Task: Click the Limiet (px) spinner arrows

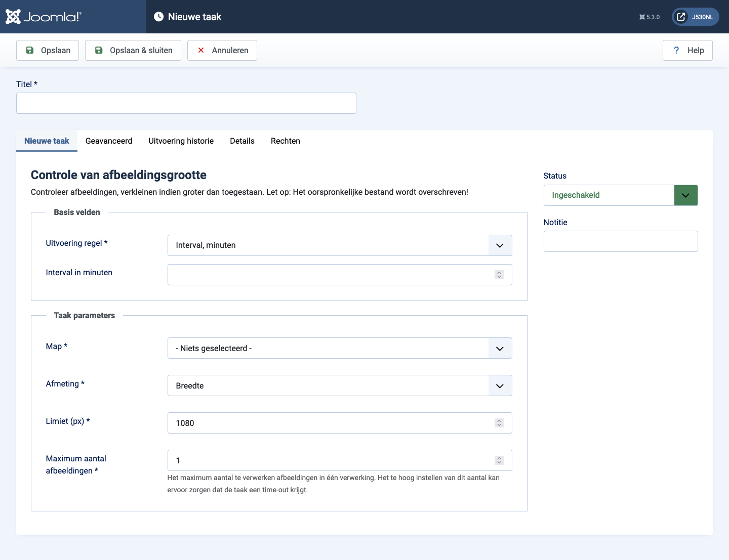Action: coord(499,423)
